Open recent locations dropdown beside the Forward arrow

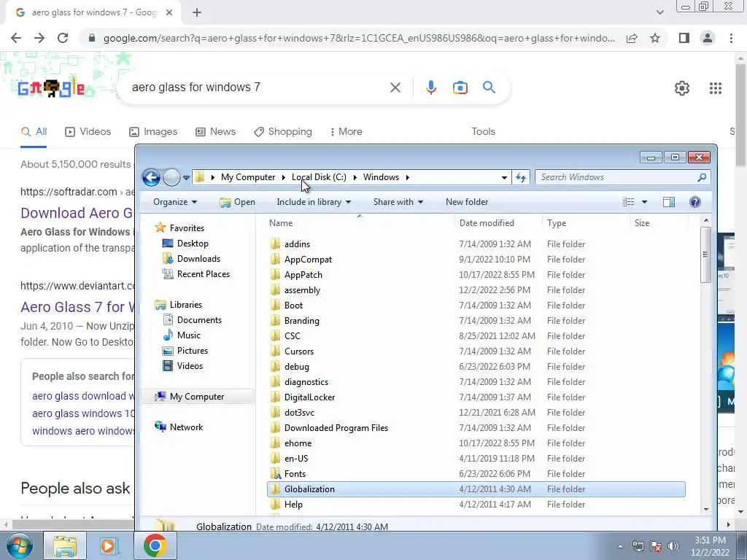point(186,178)
